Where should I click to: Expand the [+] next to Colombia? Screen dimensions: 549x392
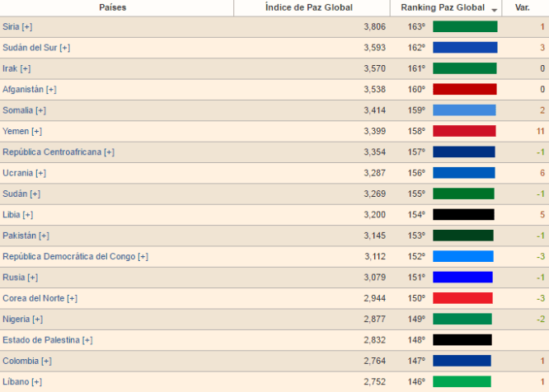click(46, 362)
